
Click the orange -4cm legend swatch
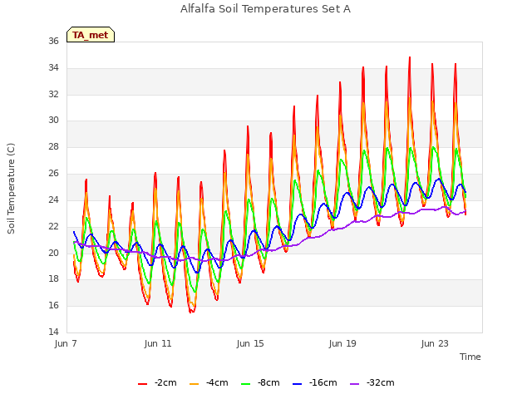(194, 384)
